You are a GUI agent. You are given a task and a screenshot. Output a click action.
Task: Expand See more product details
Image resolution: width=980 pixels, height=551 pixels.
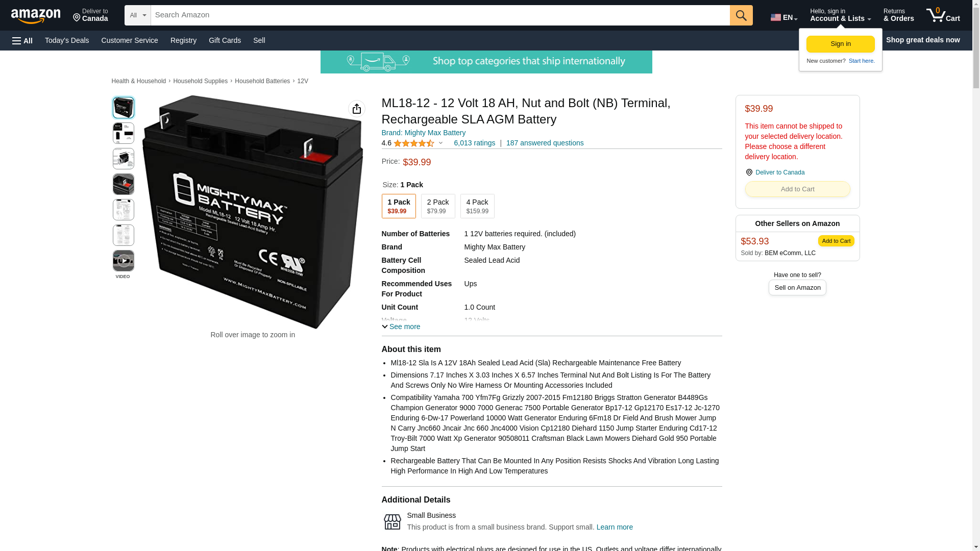click(x=401, y=327)
